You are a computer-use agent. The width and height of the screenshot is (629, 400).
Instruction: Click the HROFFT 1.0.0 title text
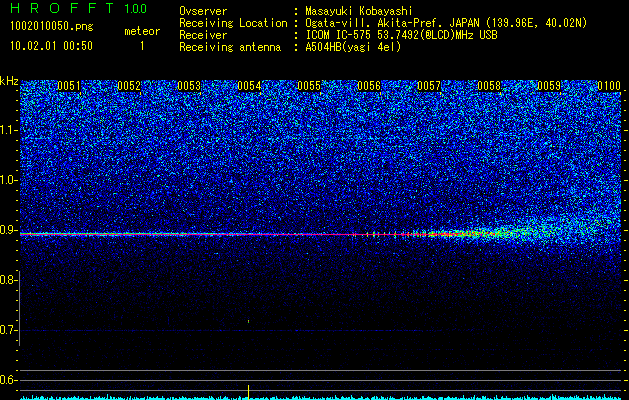pyautogui.click(x=78, y=8)
